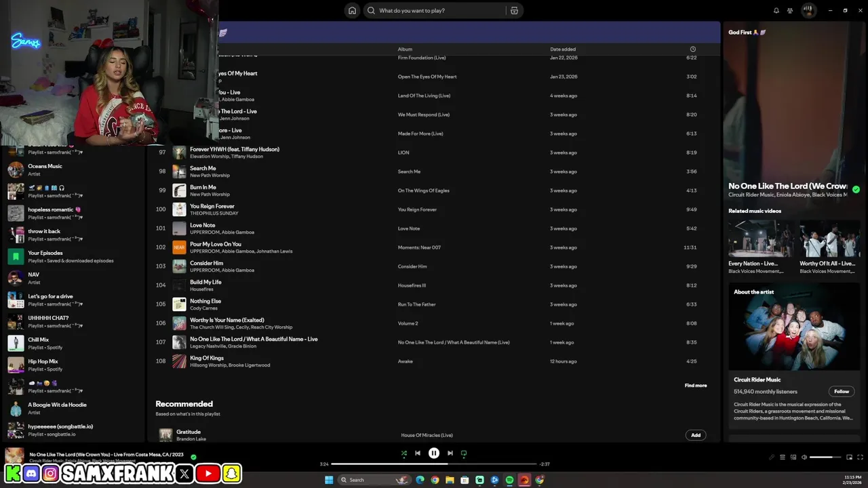Select track You Reign Forever
This screenshot has width=868, height=488.
tap(434, 209)
